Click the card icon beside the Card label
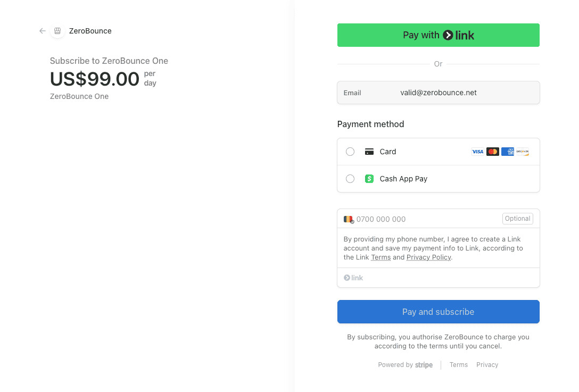 pyautogui.click(x=369, y=152)
